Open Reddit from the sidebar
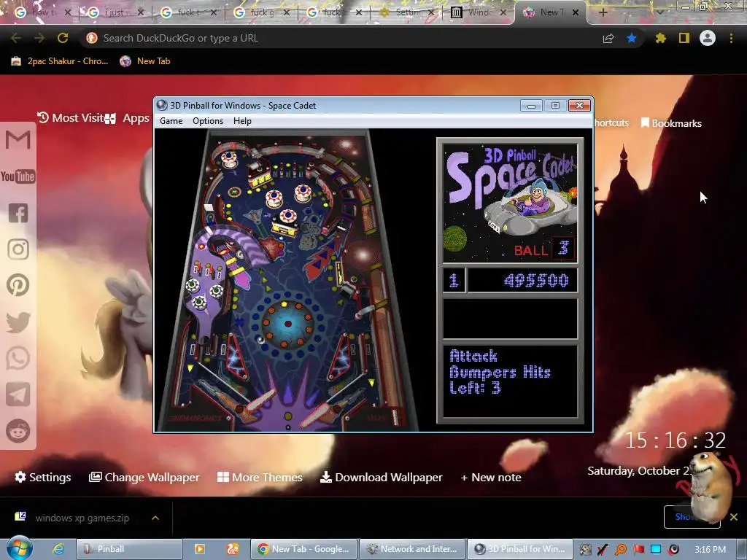Viewport: 747px width, 560px height. click(18, 431)
